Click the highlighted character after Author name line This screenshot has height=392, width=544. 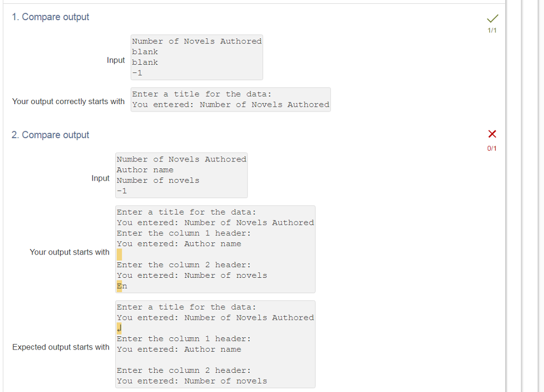pos(118,254)
